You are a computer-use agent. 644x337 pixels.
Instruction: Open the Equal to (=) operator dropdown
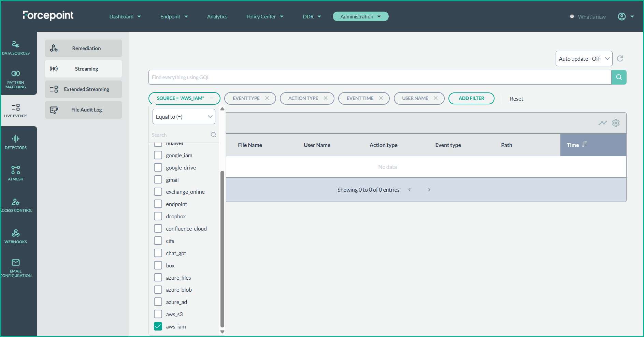pyautogui.click(x=184, y=117)
